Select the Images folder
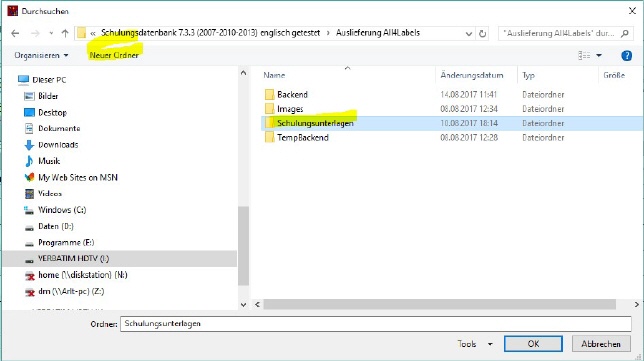 point(290,109)
